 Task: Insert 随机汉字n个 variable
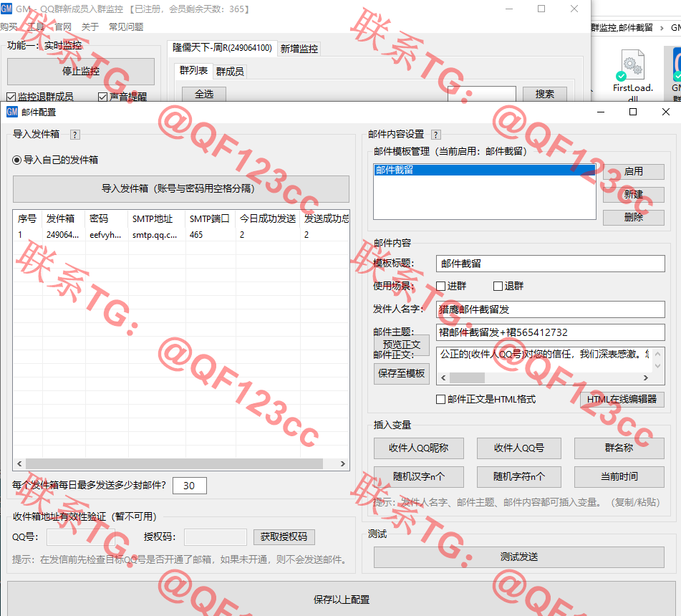[419, 476]
